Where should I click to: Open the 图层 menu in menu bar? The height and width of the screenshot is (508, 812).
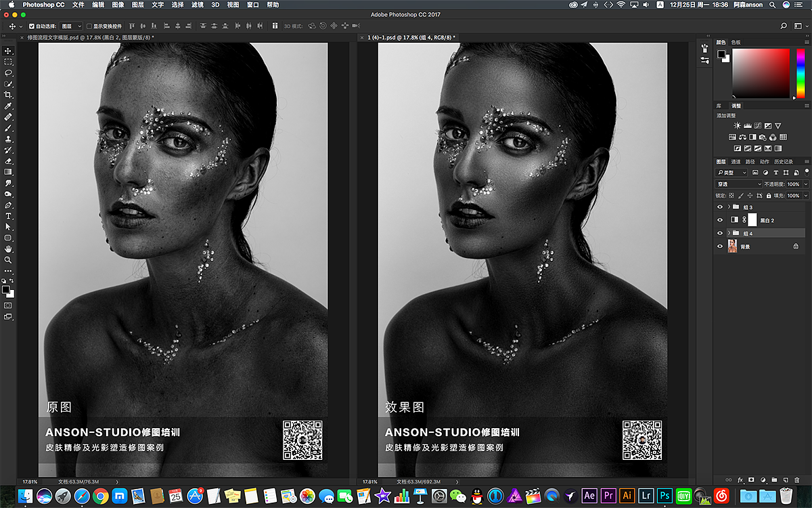coord(138,5)
